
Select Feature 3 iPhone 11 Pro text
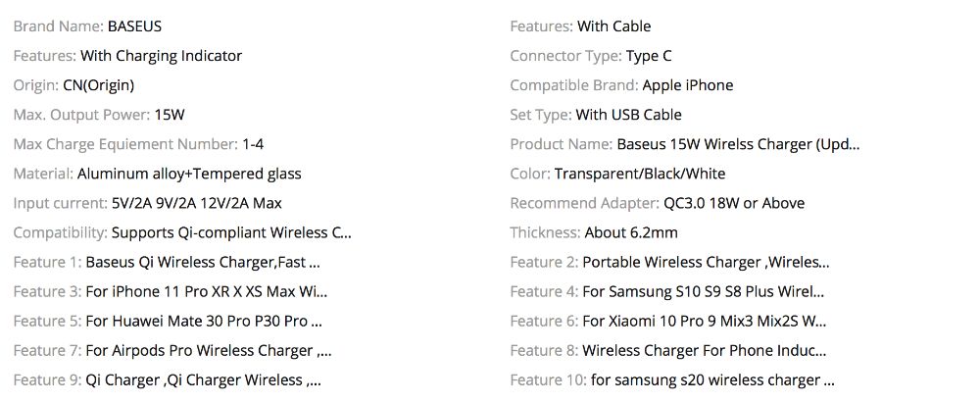tap(207, 291)
